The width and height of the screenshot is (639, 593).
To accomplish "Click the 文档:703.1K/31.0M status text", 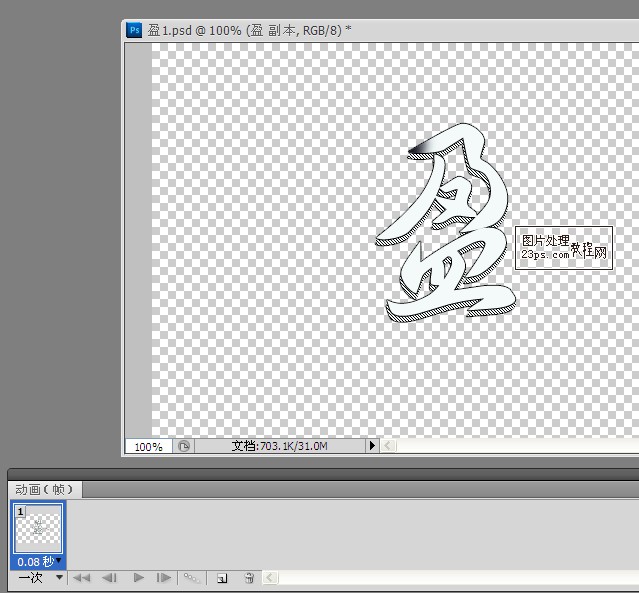I will tap(280, 446).
